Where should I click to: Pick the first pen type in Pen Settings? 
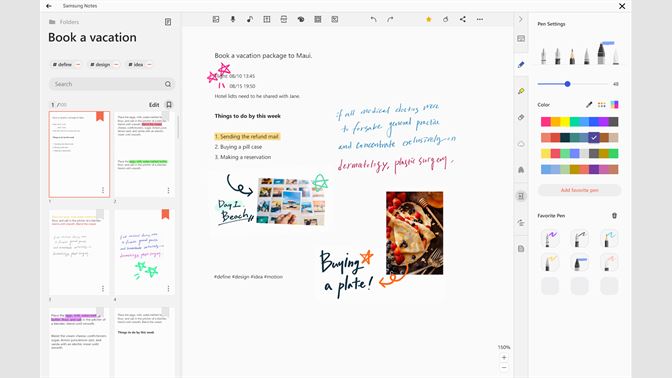[543, 56]
